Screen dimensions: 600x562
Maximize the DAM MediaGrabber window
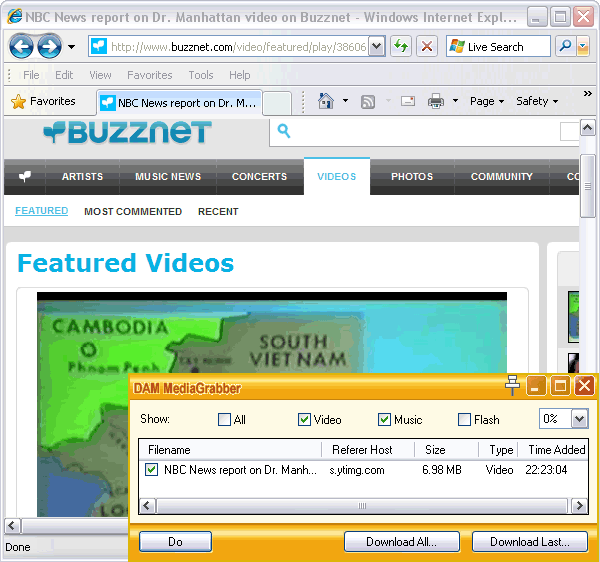pyautogui.click(x=560, y=385)
